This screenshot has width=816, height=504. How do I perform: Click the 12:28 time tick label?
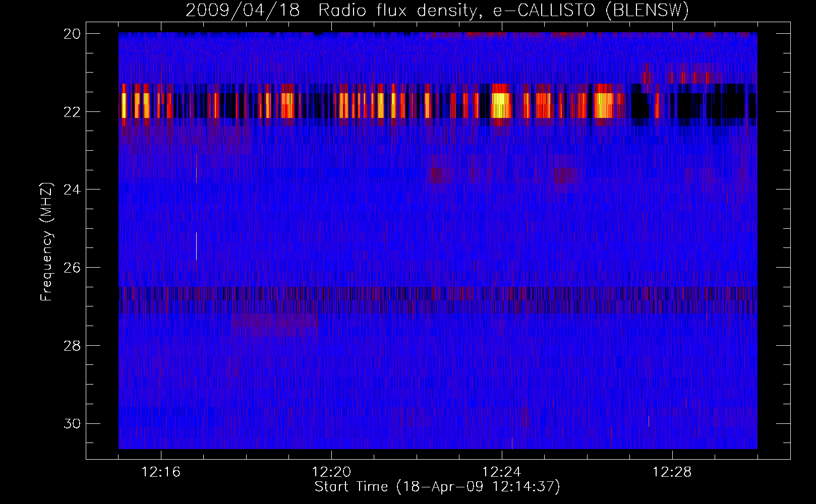click(x=672, y=472)
